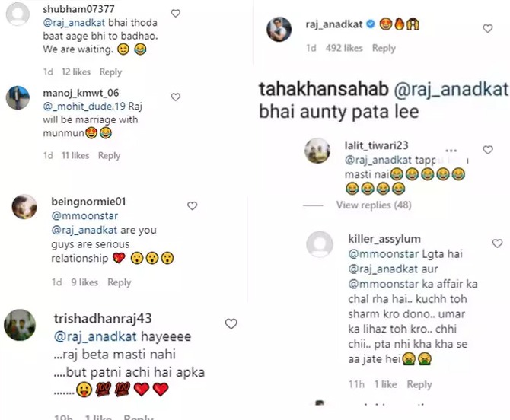Open @mmoonstar mention in beingnormie01's comment
Screen dimensions: 510x420
coord(85,216)
